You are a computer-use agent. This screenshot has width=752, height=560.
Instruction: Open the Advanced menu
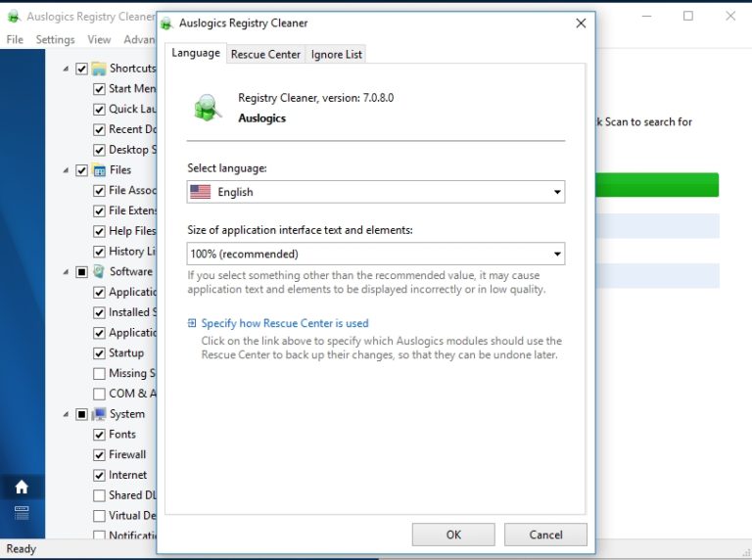[x=139, y=39]
